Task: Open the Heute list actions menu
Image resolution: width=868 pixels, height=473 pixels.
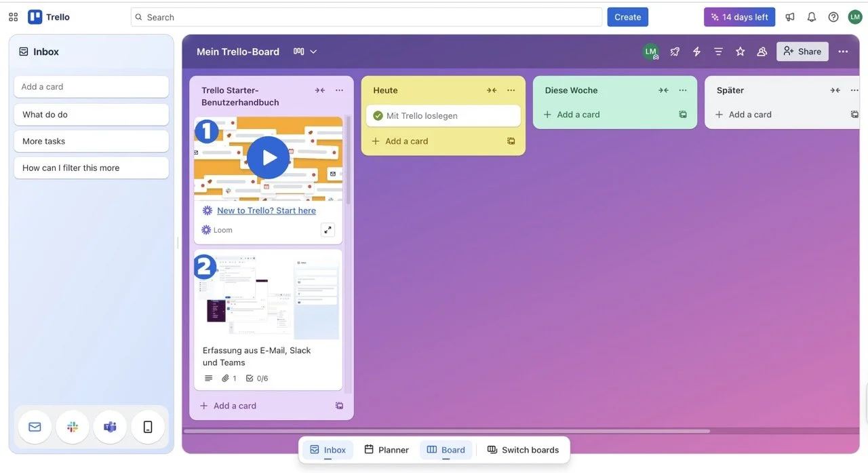Action: [511, 90]
